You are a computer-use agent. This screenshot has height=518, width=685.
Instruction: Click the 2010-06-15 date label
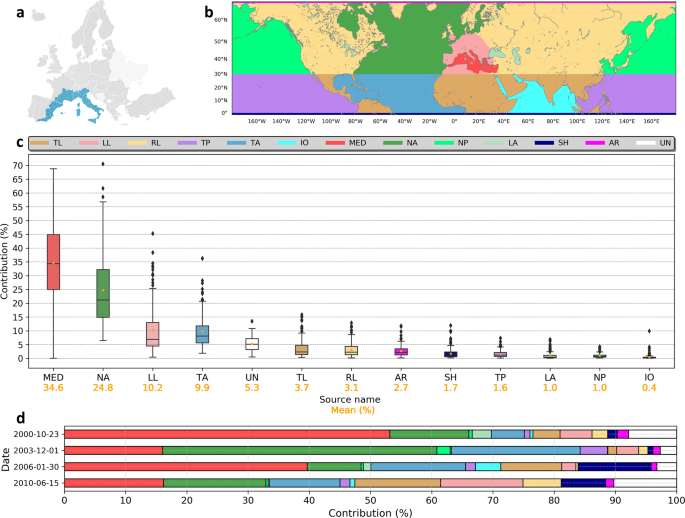click(36, 483)
